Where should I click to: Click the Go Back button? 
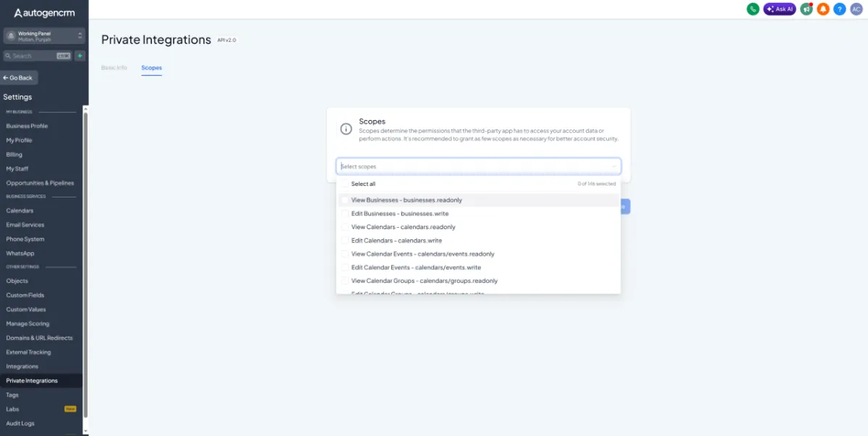pyautogui.click(x=18, y=77)
